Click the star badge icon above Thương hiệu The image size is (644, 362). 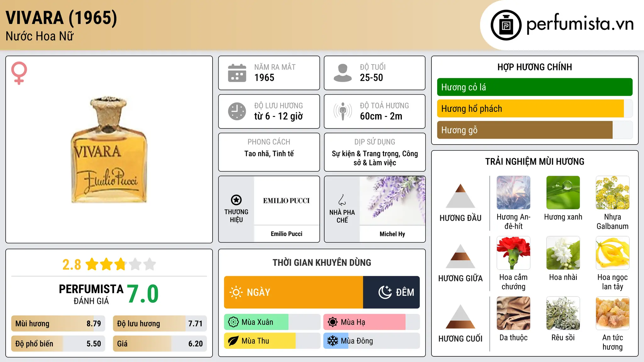pos(236,200)
